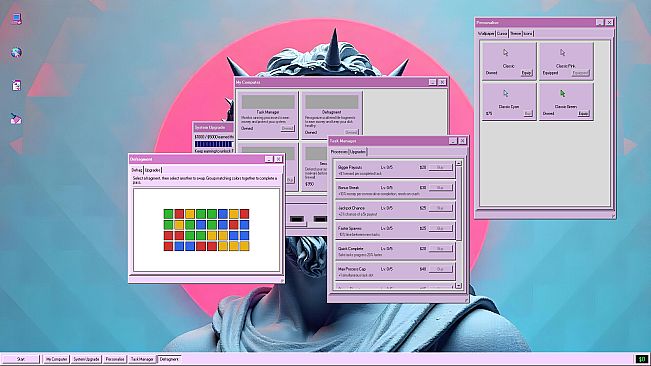Image resolution: width=651 pixels, height=366 pixels.
Task: Switch to Task Manager from the taskbar
Action: click(142, 359)
